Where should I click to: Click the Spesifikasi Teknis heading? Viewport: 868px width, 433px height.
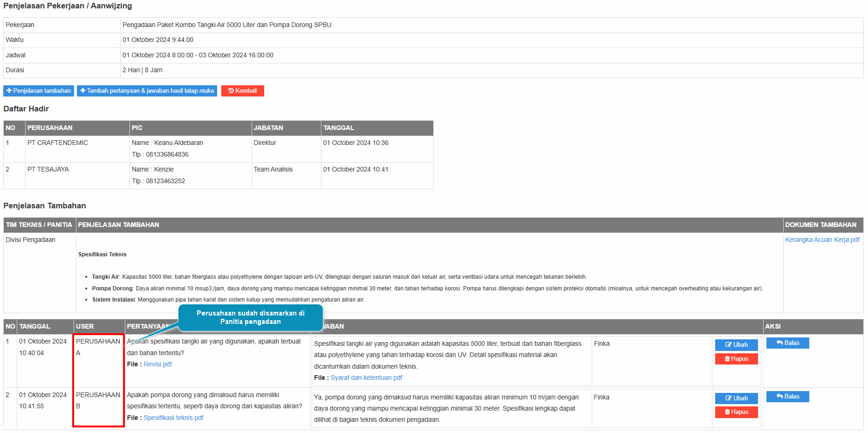click(x=103, y=254)
